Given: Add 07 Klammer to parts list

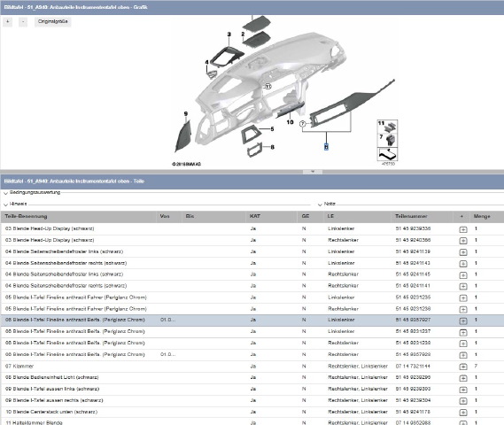Looking at the screenshot, I should click(x=463, y=367).
